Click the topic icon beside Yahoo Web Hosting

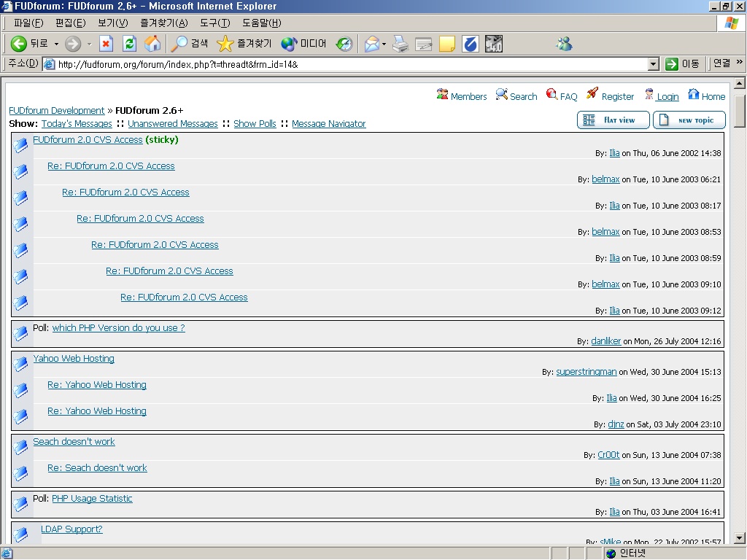tap(20, 364)
